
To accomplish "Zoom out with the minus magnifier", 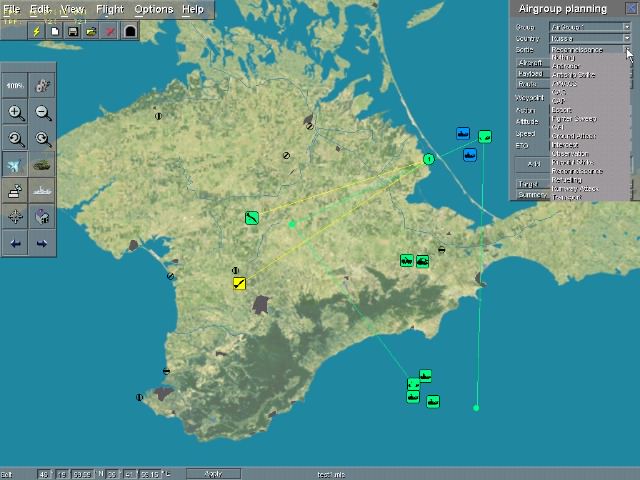I will (x=42, y=113).
